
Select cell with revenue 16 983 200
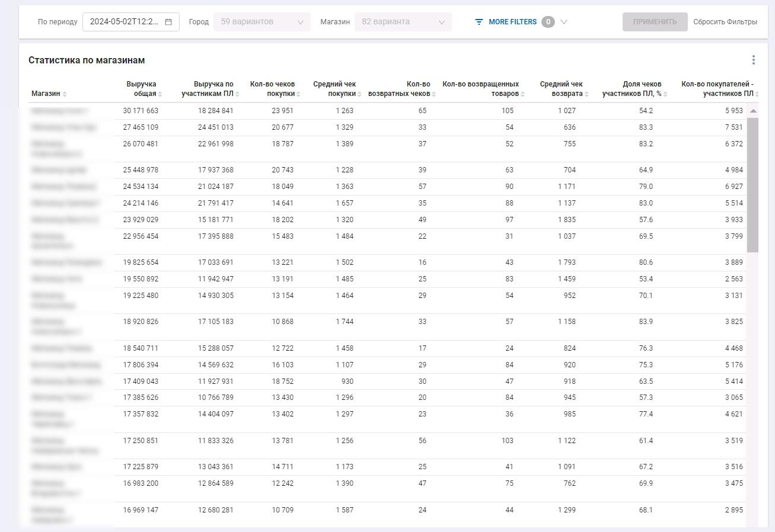coord(141,483)
